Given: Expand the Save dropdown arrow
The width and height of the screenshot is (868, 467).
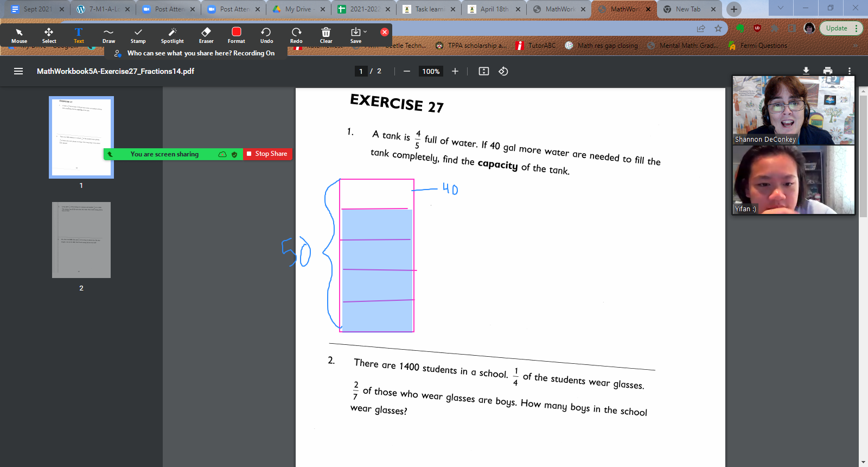Looking at the screenshot, I should pos(365,31).
